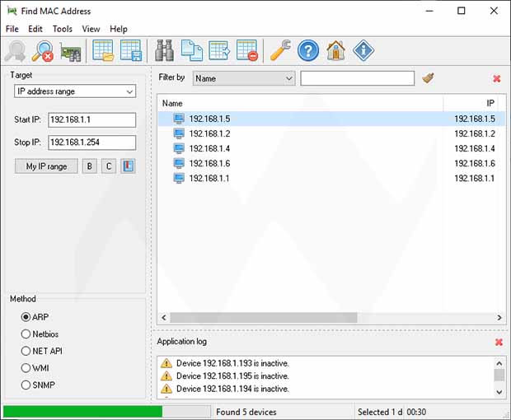This screenshot has width=511, height=420.
Task: Click the My IP range button
Action: click(x=46, y=166)
